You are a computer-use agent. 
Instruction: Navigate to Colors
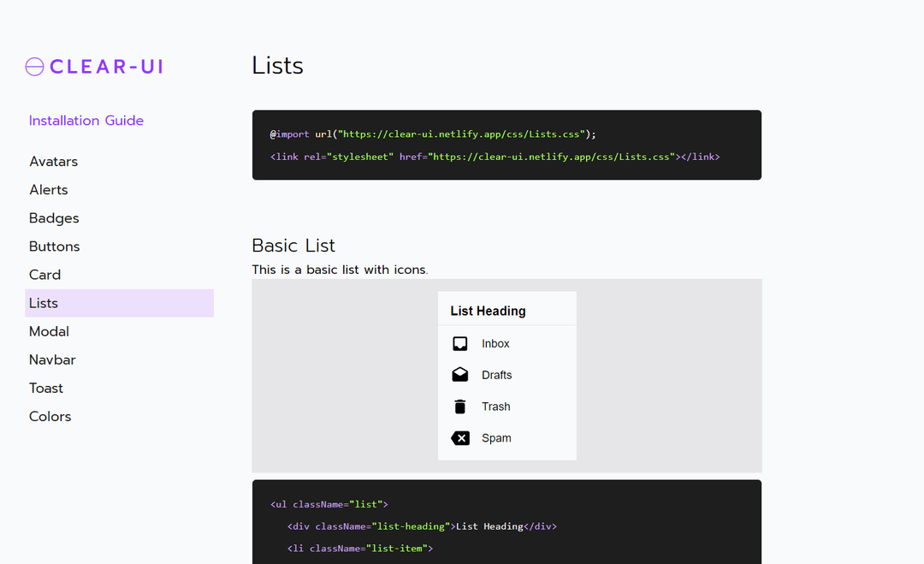pos(50,416)
